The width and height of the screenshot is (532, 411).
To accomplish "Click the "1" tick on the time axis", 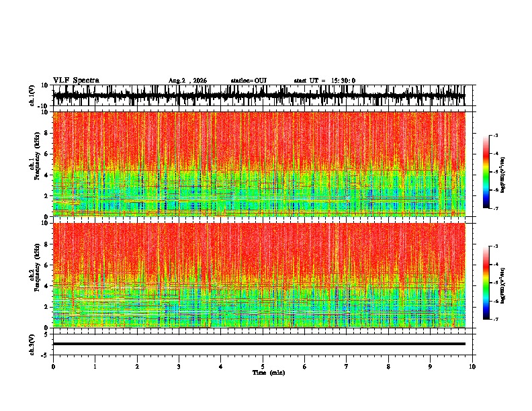I will pos(95,367).
